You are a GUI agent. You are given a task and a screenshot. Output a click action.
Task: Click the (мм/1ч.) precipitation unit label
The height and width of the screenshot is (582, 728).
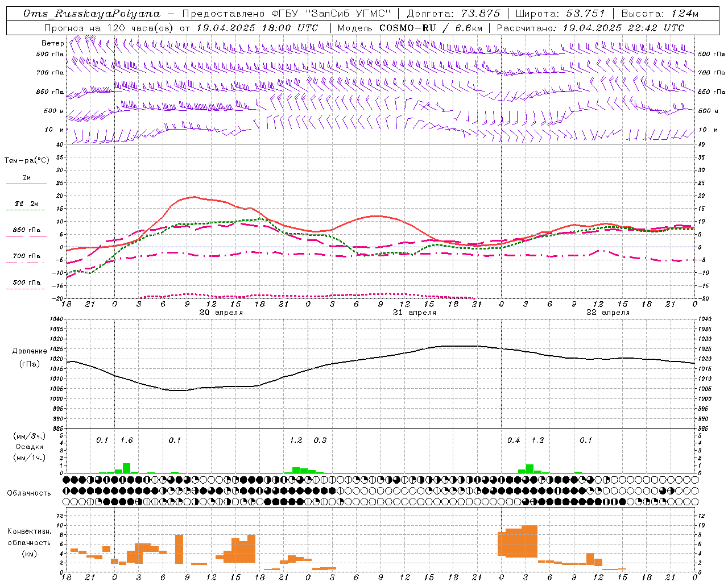point(30,458)
